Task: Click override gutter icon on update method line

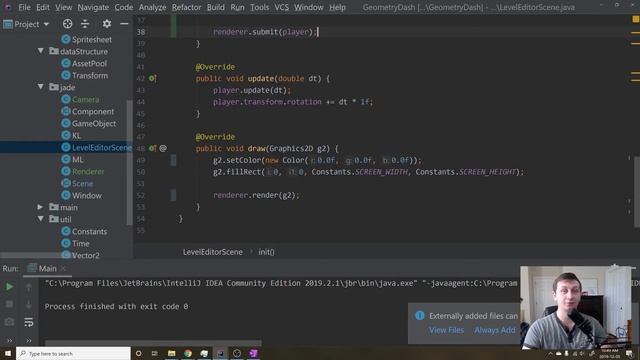Action: (x=152, y=78)
